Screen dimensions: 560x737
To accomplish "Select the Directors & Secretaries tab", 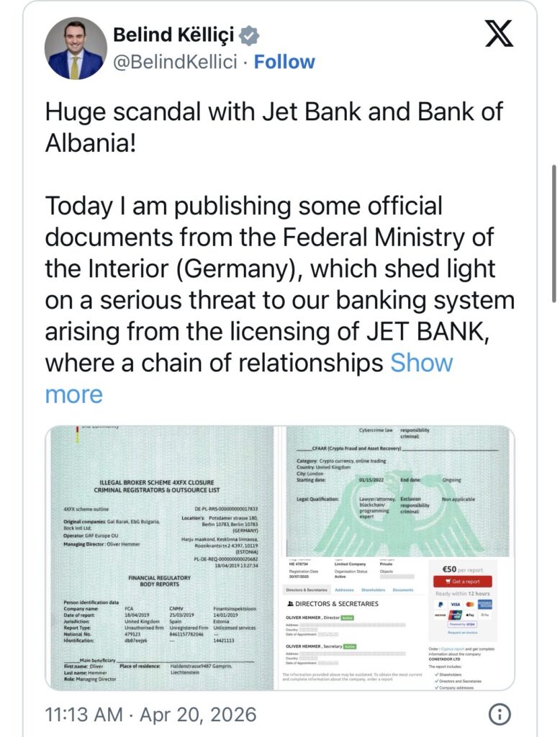I will coord(308,589).
